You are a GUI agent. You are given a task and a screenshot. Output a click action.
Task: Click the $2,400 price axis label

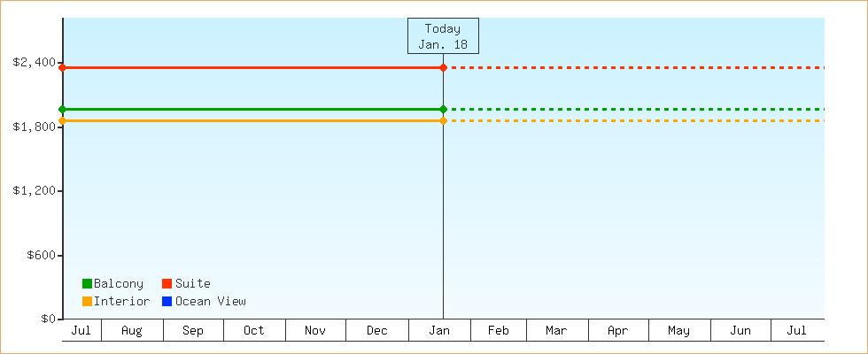coord(35,63)
